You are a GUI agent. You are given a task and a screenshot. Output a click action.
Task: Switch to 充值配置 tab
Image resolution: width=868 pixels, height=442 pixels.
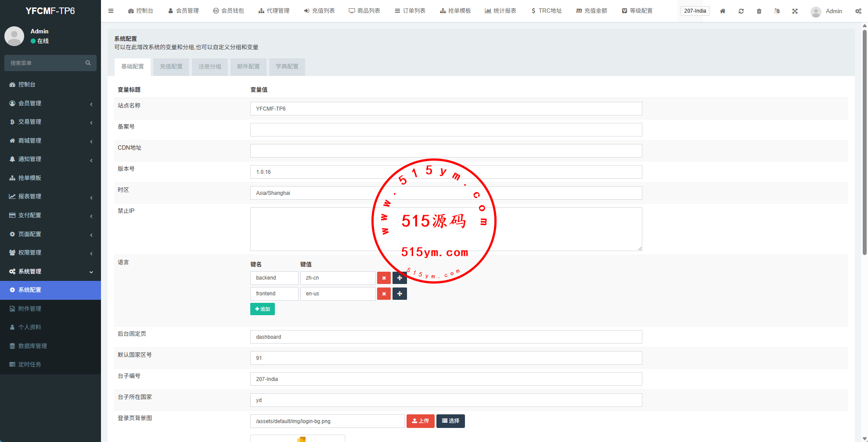click(x=171, y=67)
